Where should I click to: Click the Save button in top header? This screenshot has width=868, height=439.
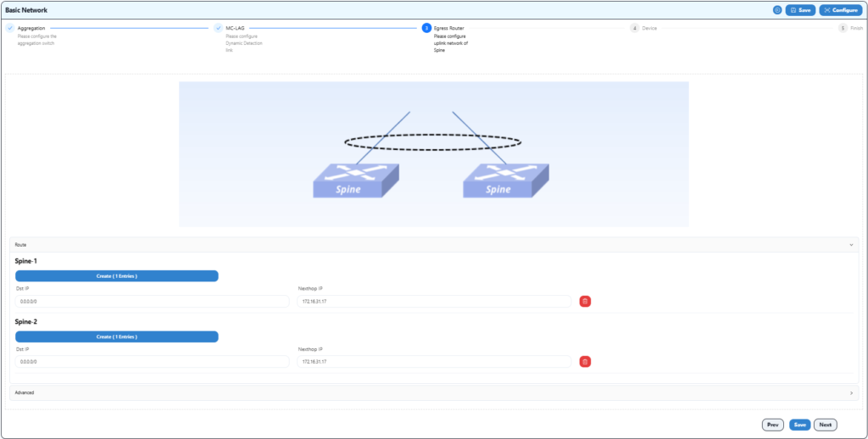[x=800, y=10]
